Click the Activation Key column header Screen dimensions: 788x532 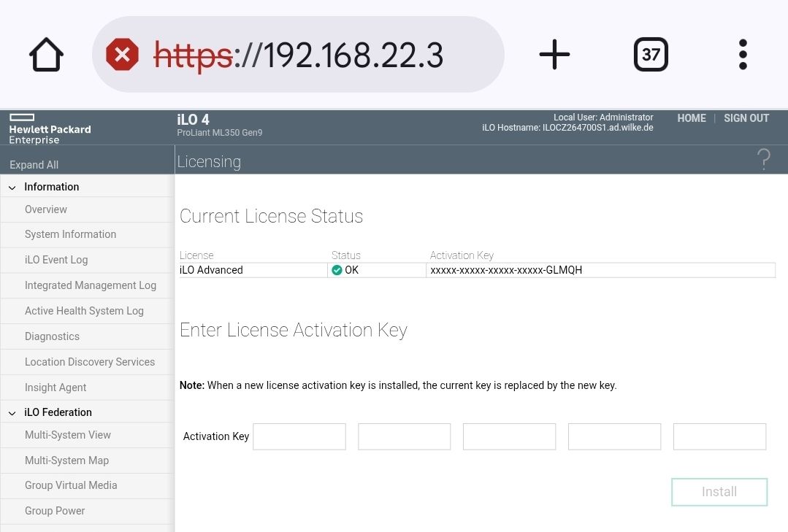click(462, 255)
